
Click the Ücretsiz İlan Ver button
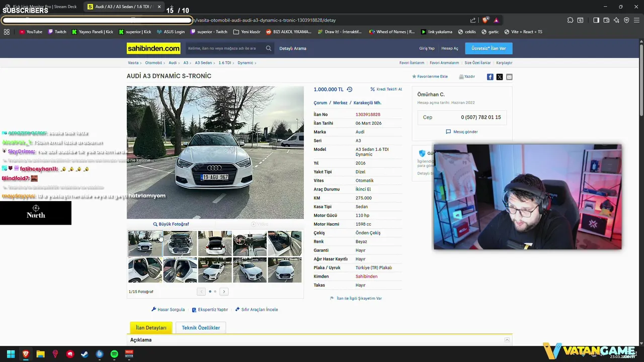pyautogui.click(x=489, y=48)
